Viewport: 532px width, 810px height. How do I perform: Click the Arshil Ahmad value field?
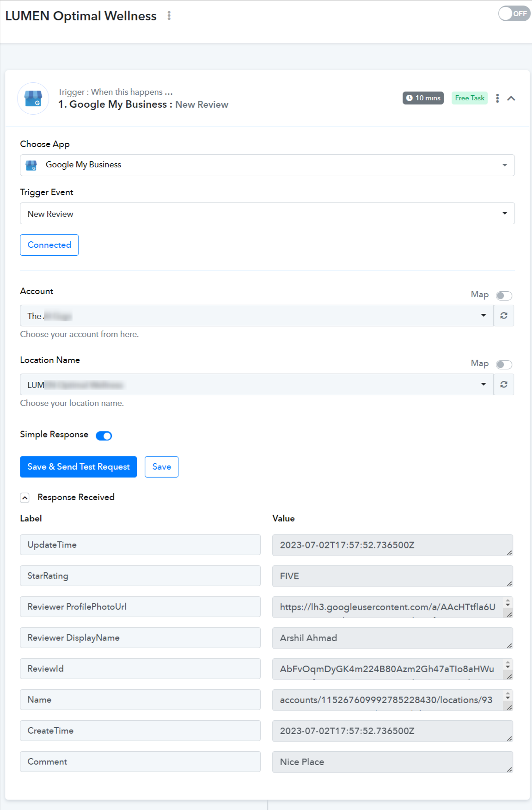[392, 638]
